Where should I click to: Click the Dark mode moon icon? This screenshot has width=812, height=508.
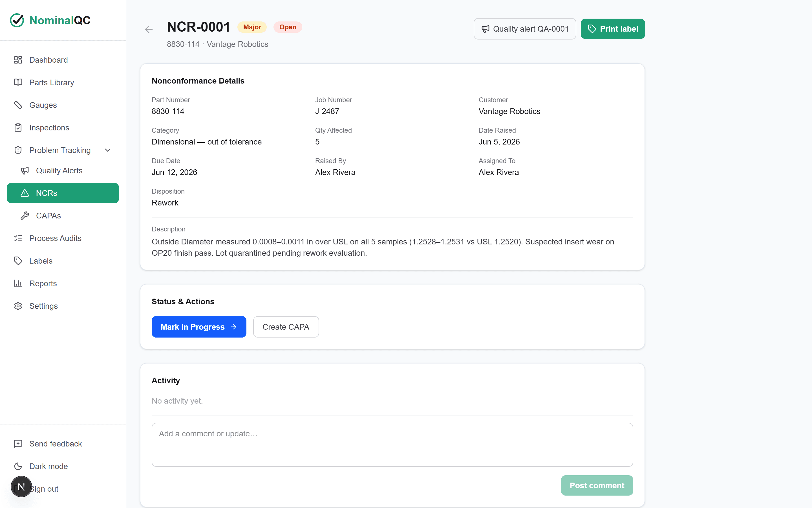[x=18, y=466]
